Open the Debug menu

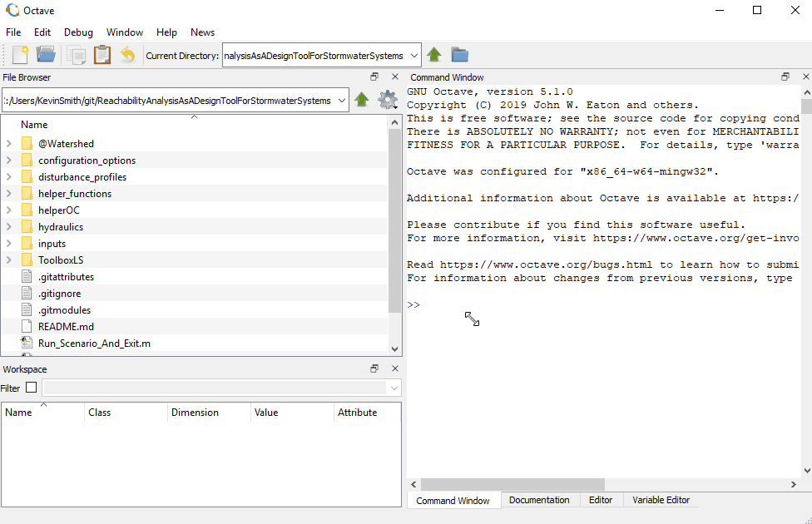point(78,32)
